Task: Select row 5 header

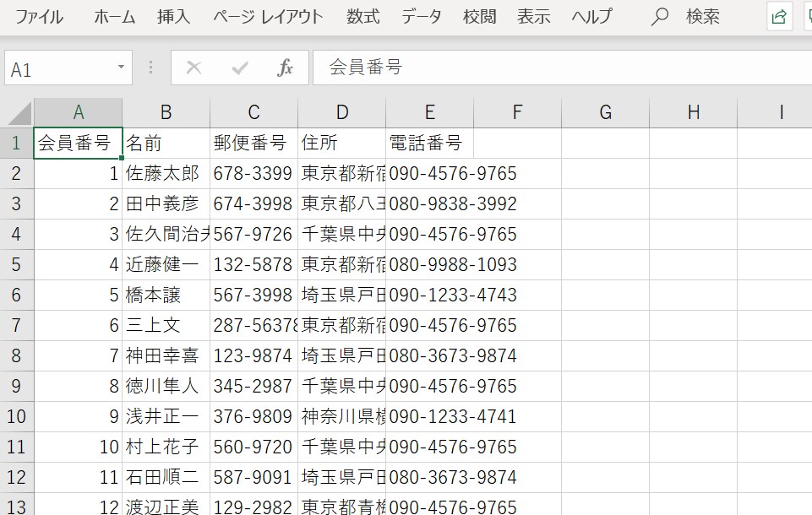Action: click(x=17, y=264)
